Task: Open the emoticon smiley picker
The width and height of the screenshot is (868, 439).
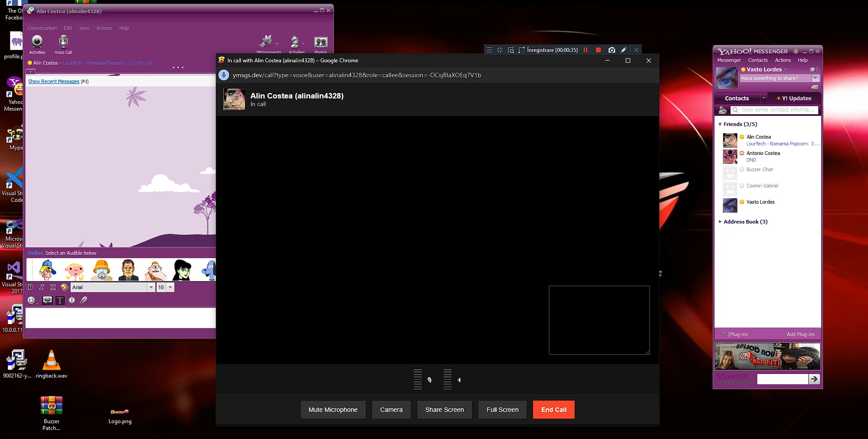Action: pos(31,300)
